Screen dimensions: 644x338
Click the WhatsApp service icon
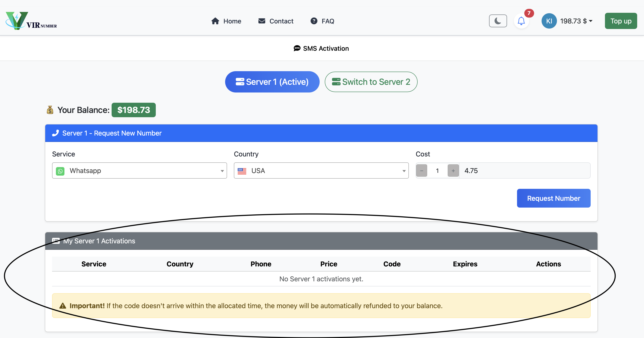tap(60, 171)
